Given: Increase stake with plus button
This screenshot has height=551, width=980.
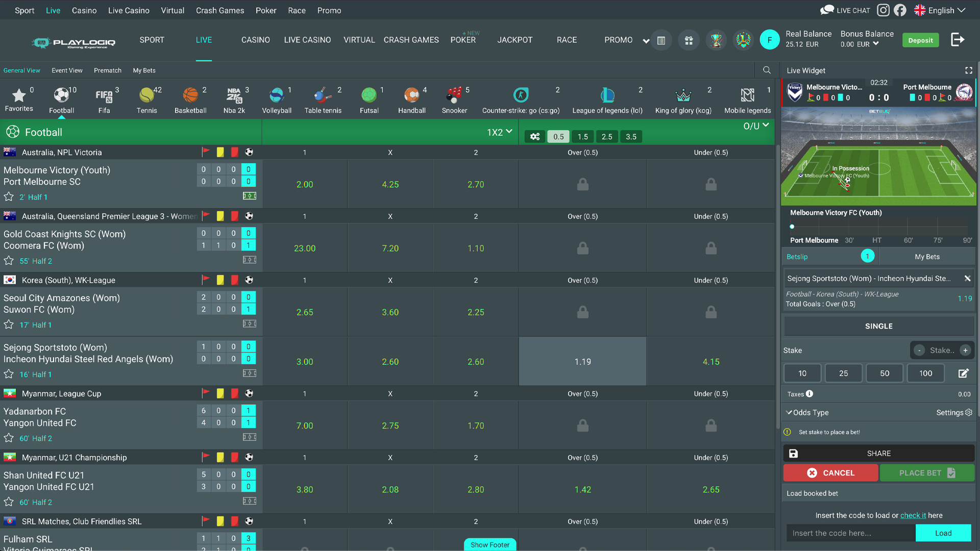Looking at the screenshot, I should [965, 350].
